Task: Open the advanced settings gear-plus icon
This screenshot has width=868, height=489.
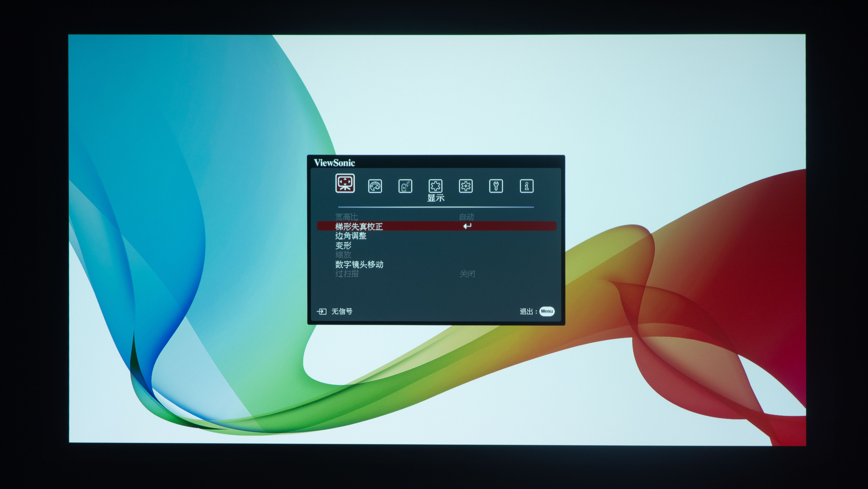Action: click(x=466, y=186)
